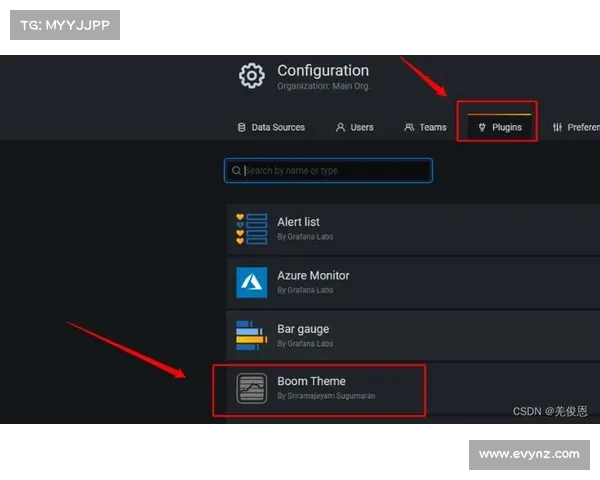Switch to the Users tab

[355, 127]
